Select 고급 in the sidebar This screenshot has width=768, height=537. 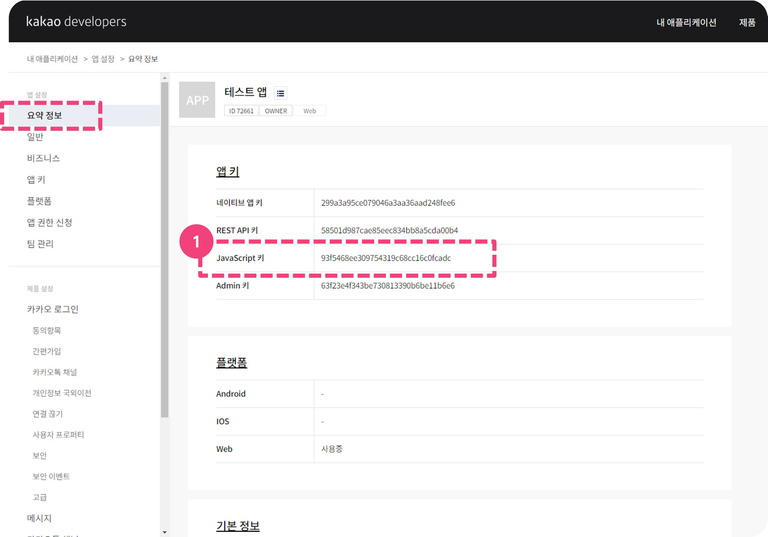tap(40, 497)
